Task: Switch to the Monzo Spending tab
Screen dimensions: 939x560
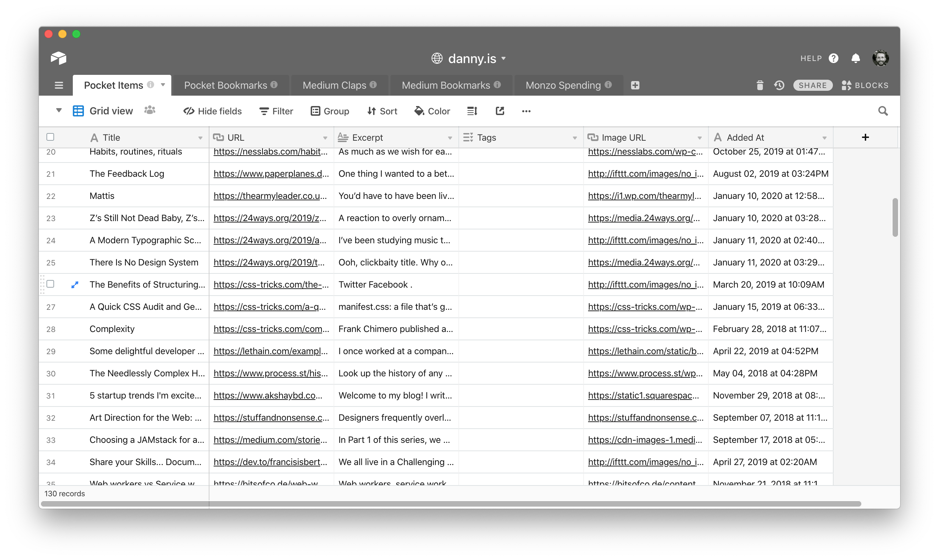Action: pyautogui.click(x=563, y=85)
